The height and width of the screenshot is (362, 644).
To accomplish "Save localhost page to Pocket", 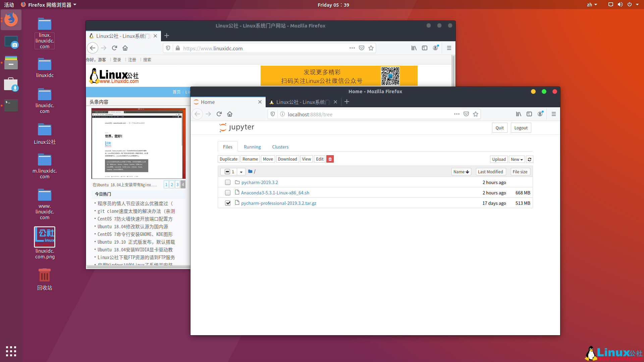I will coord(466,114).
